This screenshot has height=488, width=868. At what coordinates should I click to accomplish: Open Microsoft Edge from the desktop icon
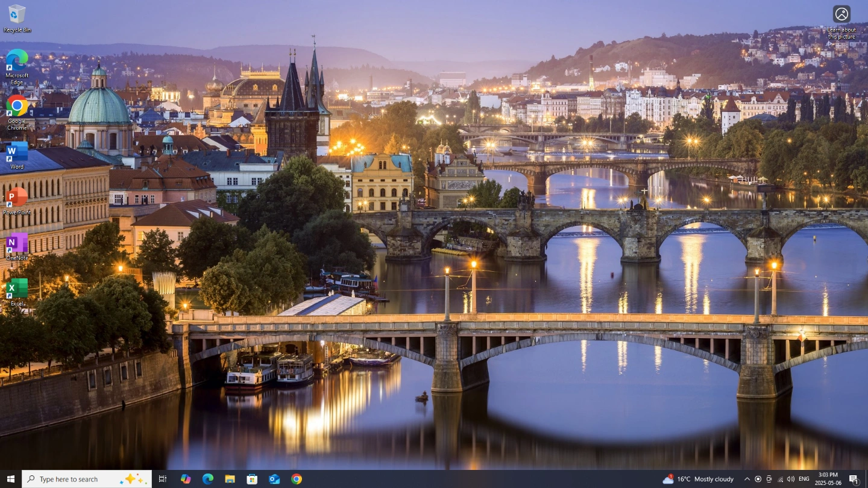17,64
